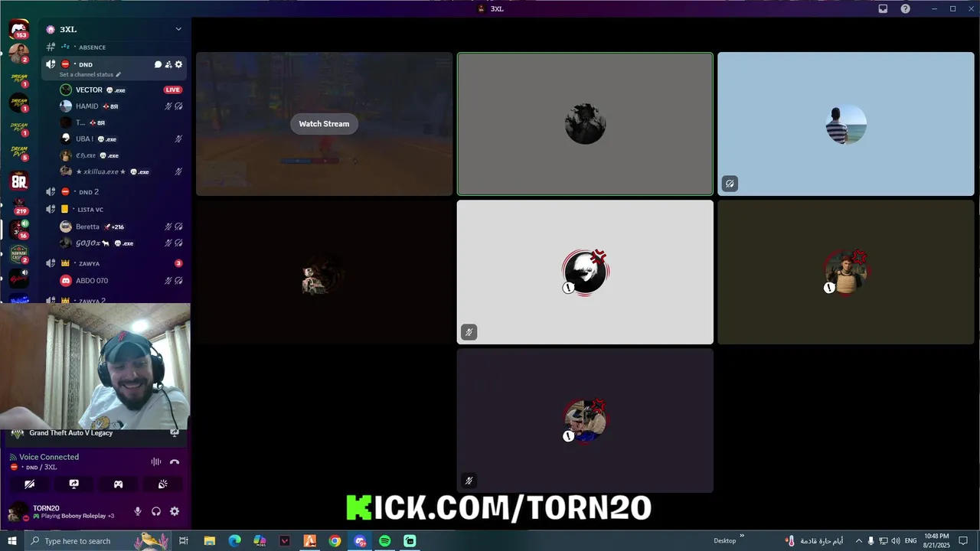980x551 pixels.
Task: Open Windows Start menu
Action: click(x=12, y=541)
